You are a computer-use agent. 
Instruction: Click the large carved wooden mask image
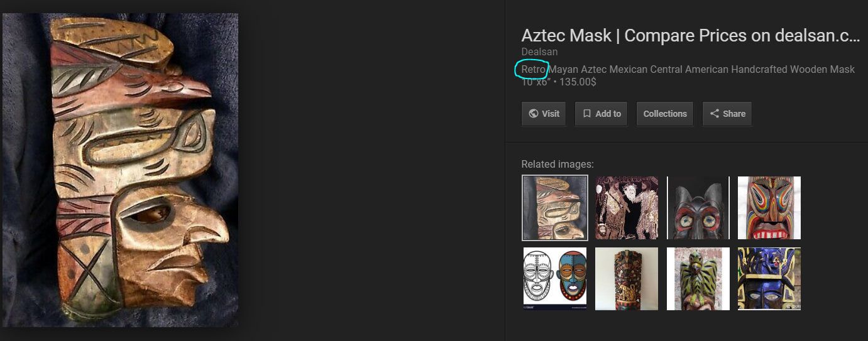[x=121, y=170]
